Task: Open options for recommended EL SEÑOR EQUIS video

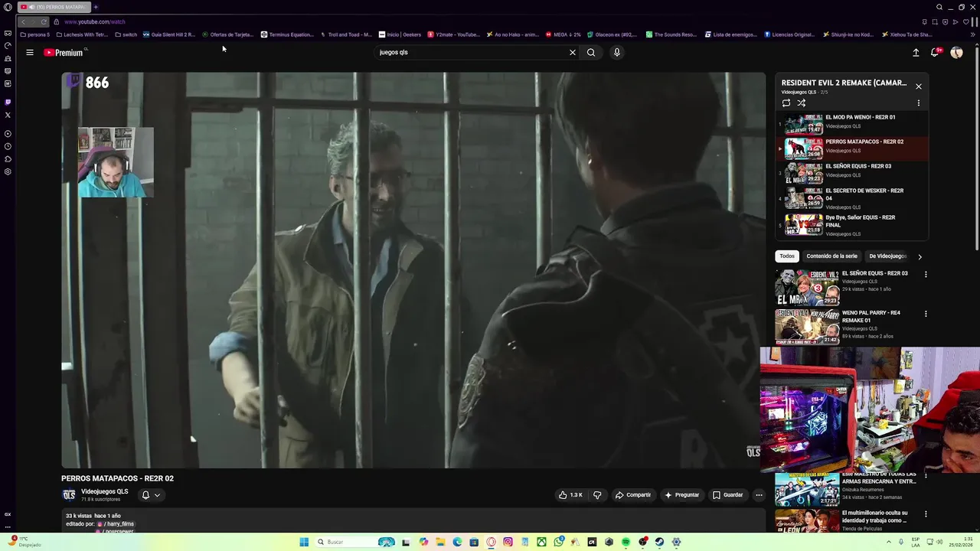Action: click(x=926, y=274)
